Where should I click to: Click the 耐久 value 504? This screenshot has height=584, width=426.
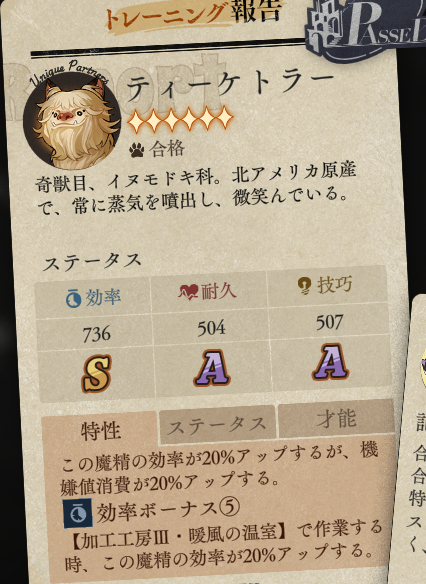[x=211, y=328]
